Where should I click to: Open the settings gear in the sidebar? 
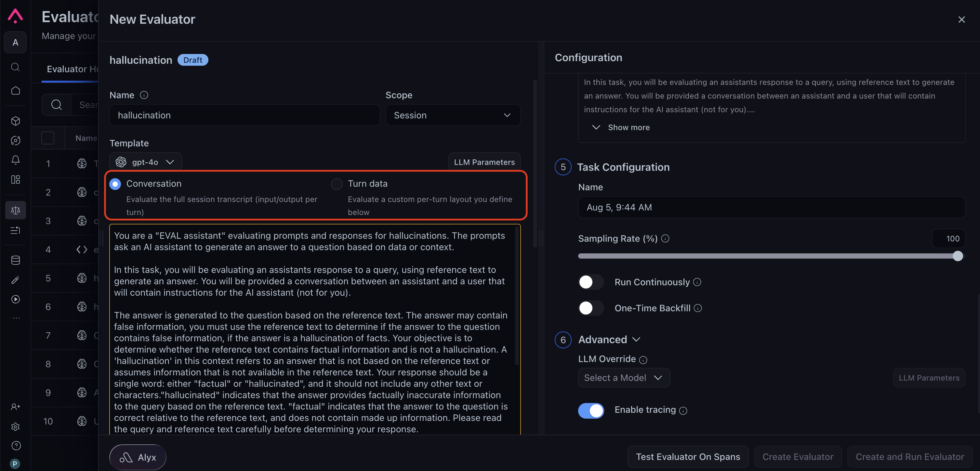(x=15, y=426)
